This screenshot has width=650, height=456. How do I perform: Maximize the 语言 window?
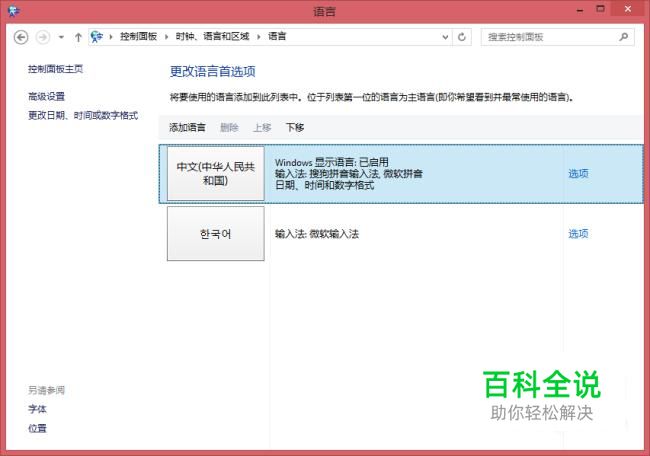[601, 9]
